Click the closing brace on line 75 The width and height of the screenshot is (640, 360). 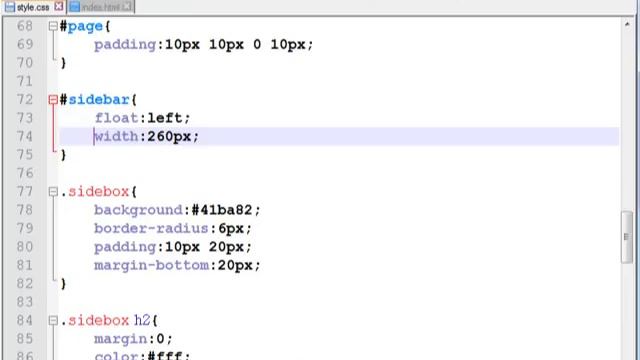63,155
